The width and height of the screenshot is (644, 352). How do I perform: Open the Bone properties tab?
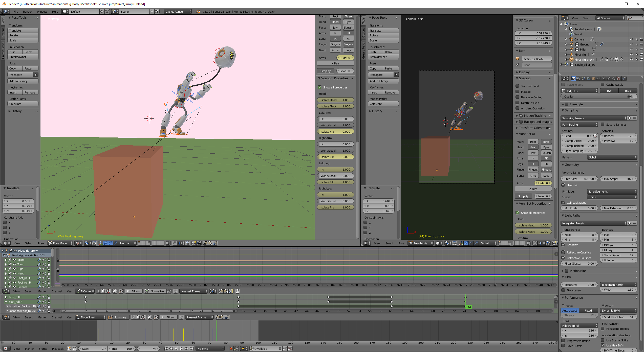pyautogui.click(x=609, y=79)
